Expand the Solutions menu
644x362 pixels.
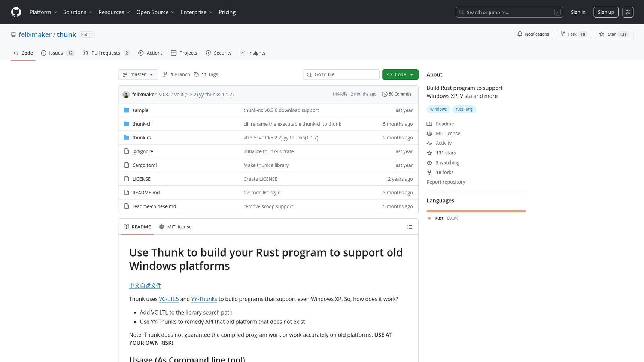tap(78, 12)
